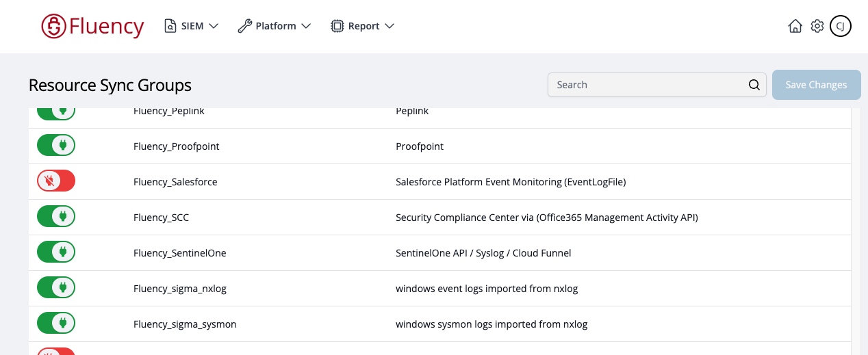Open the Report menu label

363,26
